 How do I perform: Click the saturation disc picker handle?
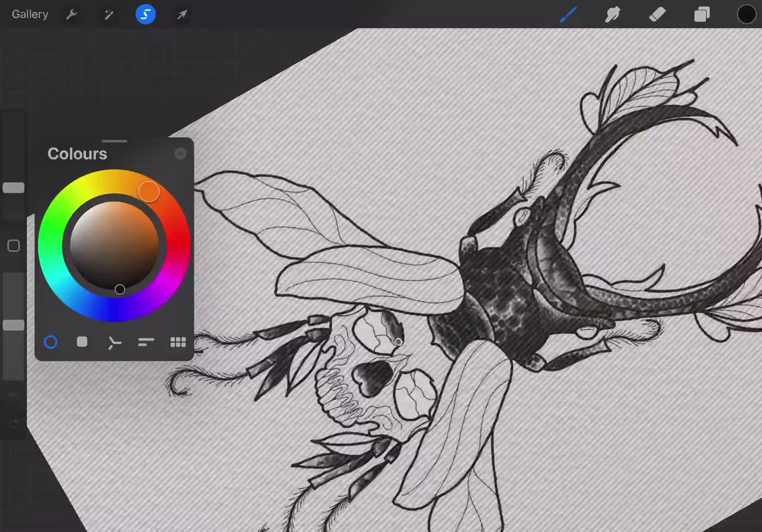click(x=119, y=289)
